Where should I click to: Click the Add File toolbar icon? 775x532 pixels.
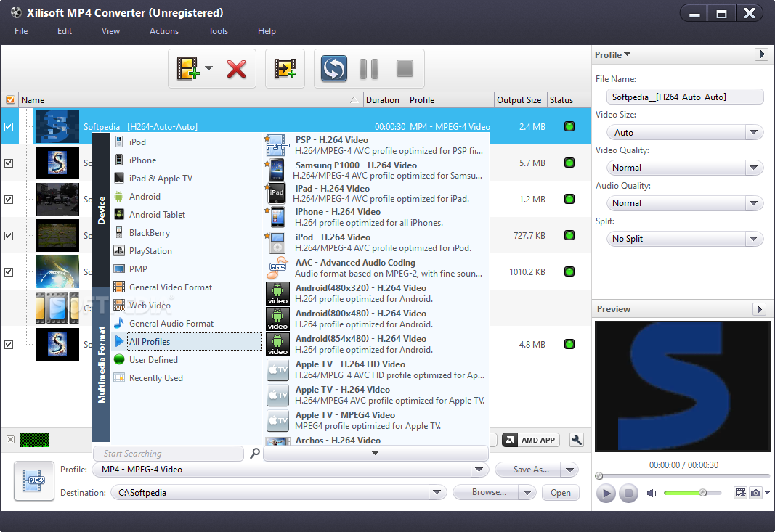[x=188, y=69]
